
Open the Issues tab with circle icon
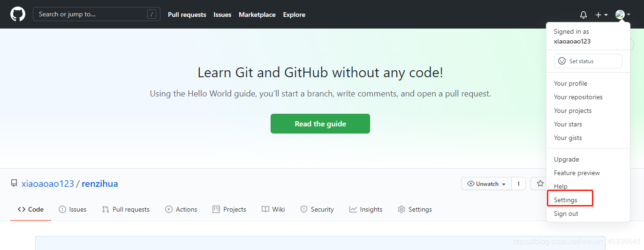tap(73, 209)
